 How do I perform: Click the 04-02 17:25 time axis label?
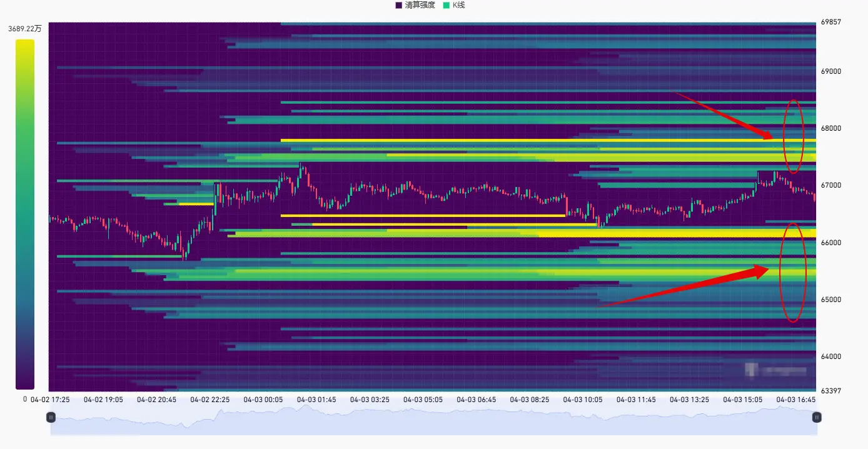point(50,400)
